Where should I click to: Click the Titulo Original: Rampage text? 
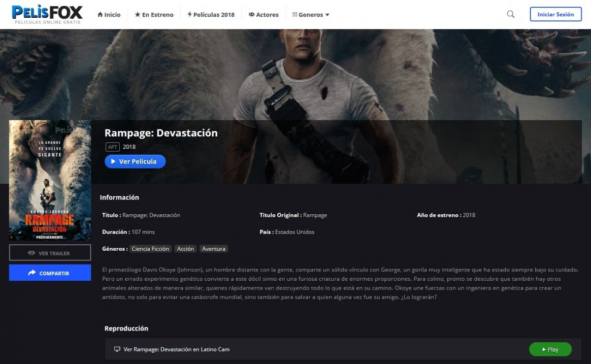pyautogui.click(x=294, y=215)
